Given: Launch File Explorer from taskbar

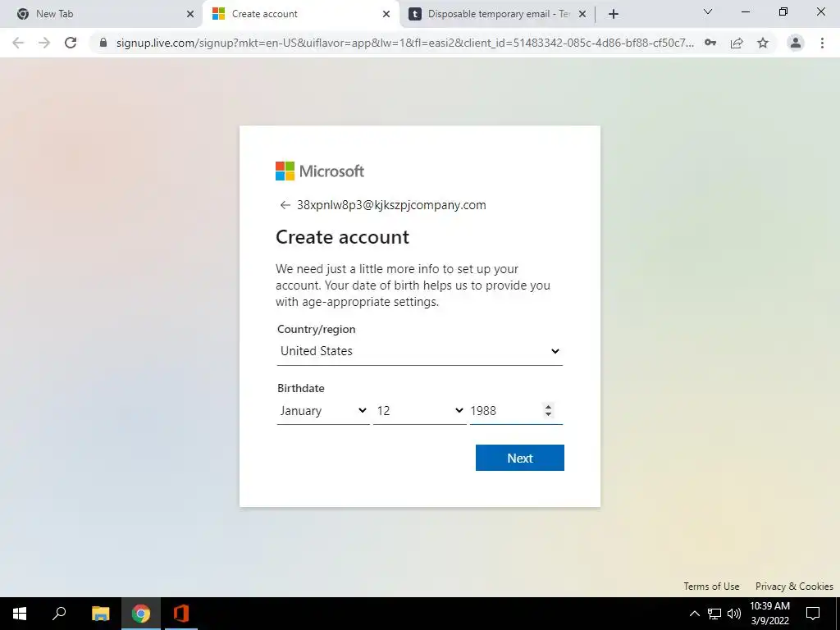Looking at the screenshot, I should pyautogui.click(x=100, y=614).
